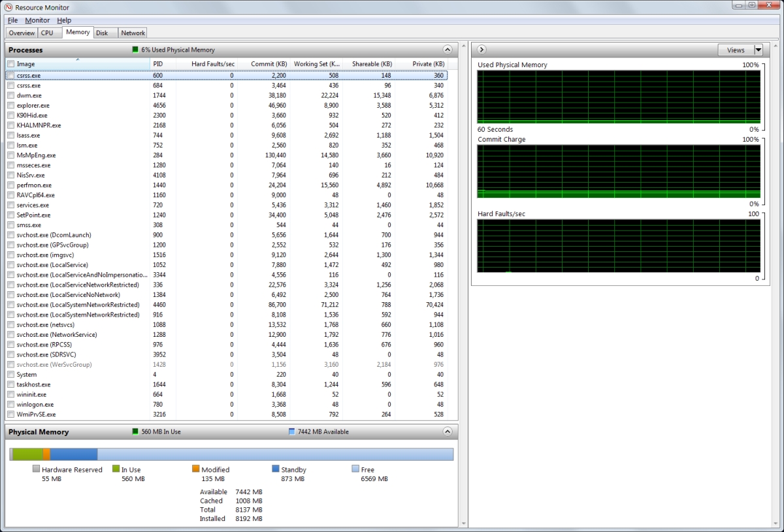Viewport: 784px width, 532px height.
Task: Select the NisSrv.exe process row
Action: [x=227, y=175]
